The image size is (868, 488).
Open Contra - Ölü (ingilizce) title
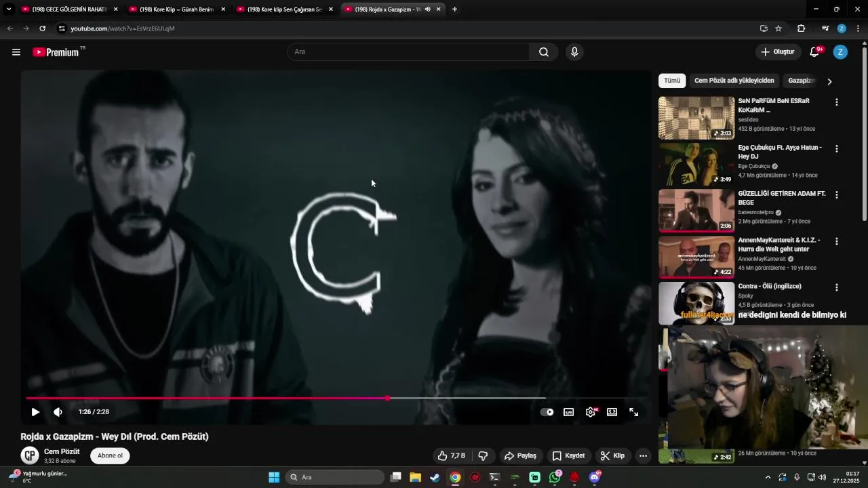coord(770,286)
